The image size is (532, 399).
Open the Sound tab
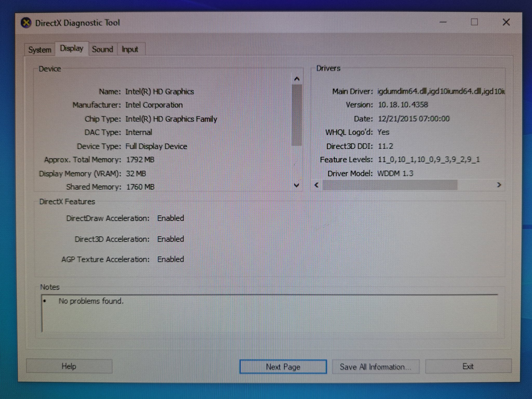click(103, 49)
